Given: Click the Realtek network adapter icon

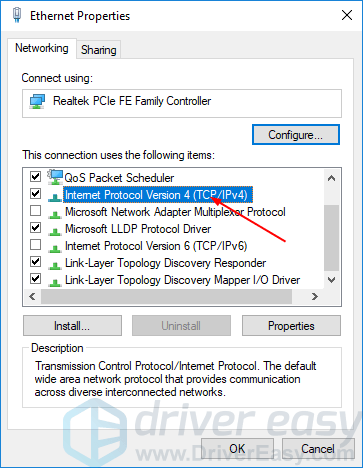Looking at the screenshot, I should tap(37, 101).
